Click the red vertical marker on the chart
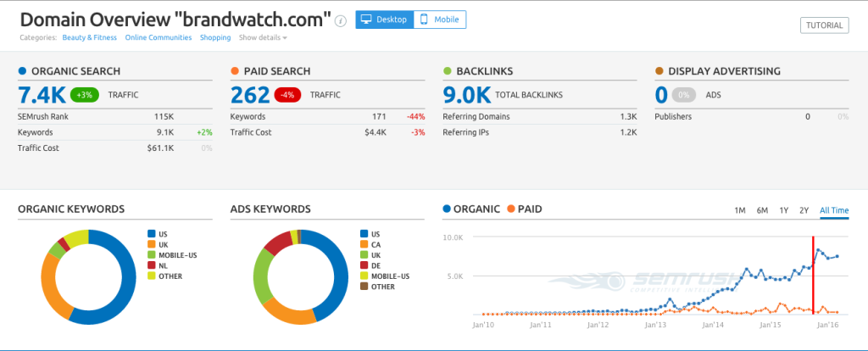The height and width of the screenshot is (351, 868). tap(814, 276)
